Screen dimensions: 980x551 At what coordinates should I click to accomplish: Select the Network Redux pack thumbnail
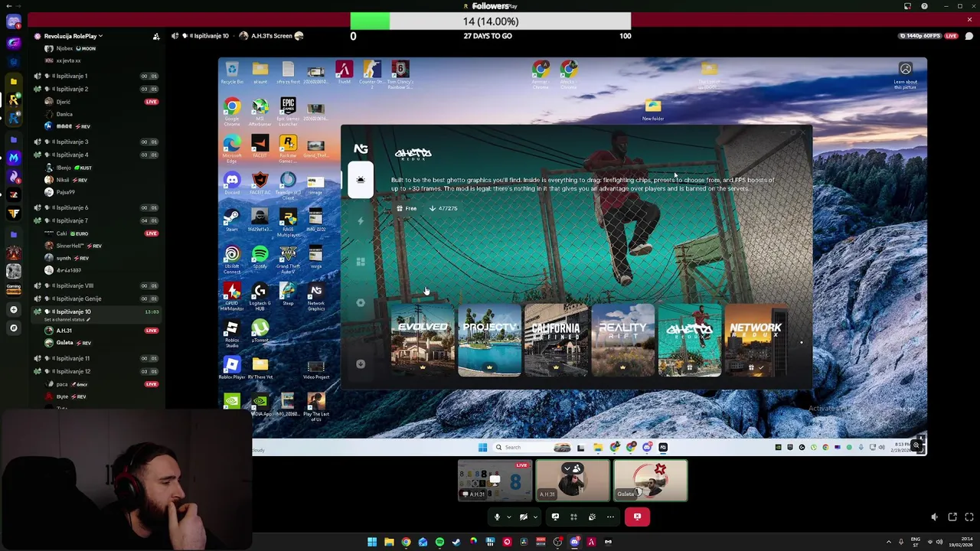coord(755,340)
